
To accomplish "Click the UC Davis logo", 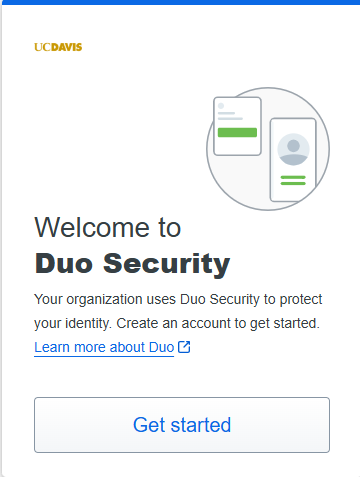I will pos(58,47).
